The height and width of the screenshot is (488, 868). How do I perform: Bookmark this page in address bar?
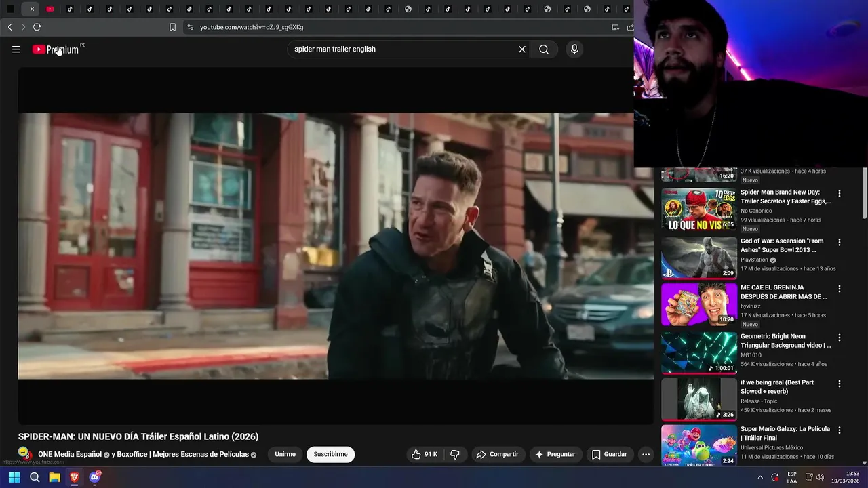172,27
